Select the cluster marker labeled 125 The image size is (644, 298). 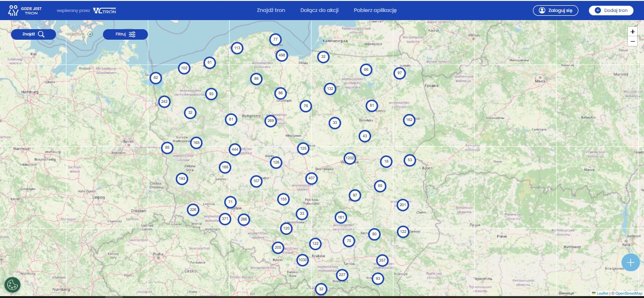click(303, 149)
